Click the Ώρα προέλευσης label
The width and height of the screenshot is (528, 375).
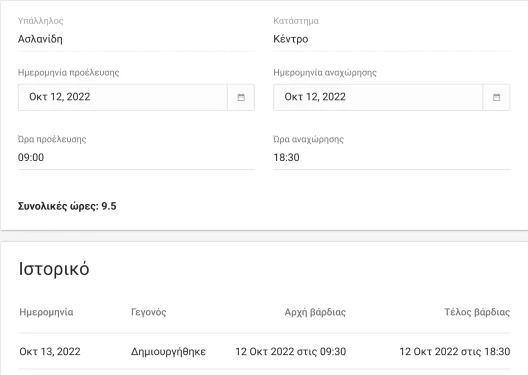click(x=52, y=139)
